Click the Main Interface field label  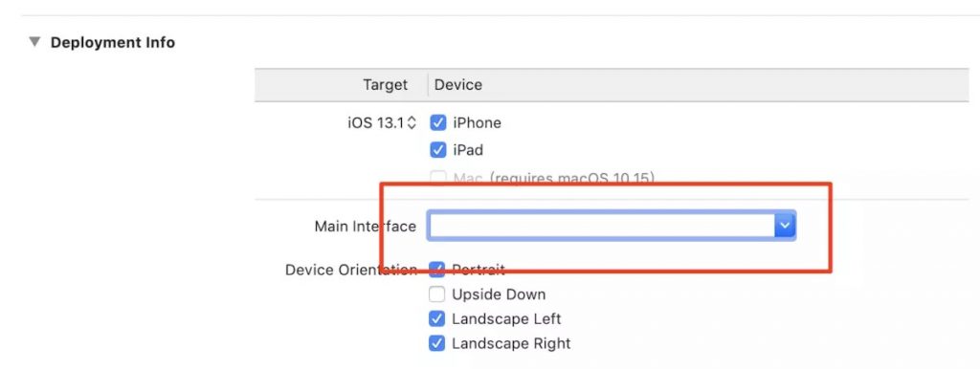point(365,226)
